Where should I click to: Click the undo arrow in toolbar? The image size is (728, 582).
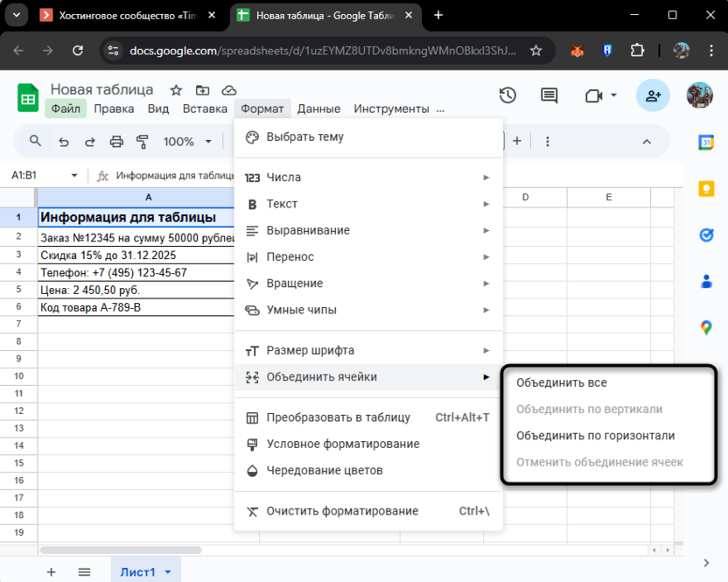pos(63,142)
